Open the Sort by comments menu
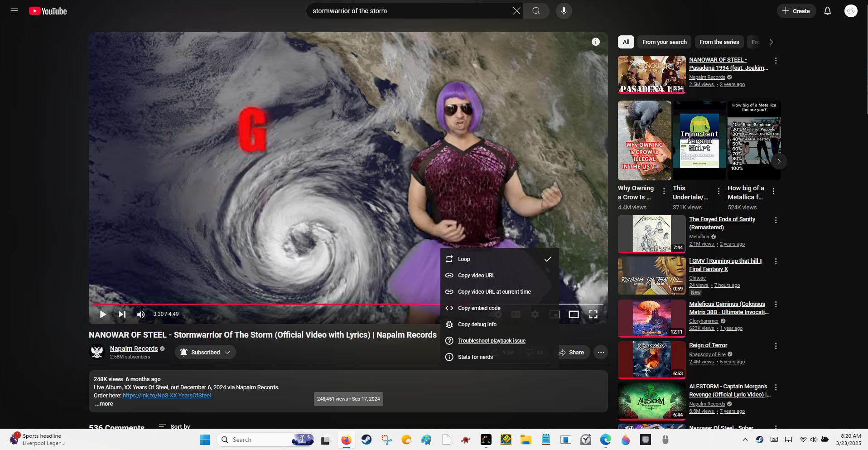This screenshot has height=450, width=868. pyautogui.click(x=174, y=426)
